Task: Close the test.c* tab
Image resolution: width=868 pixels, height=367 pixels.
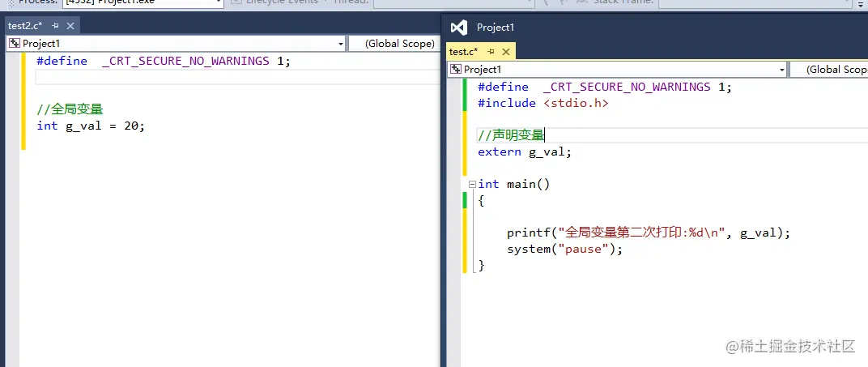Action: pos(505,52)
